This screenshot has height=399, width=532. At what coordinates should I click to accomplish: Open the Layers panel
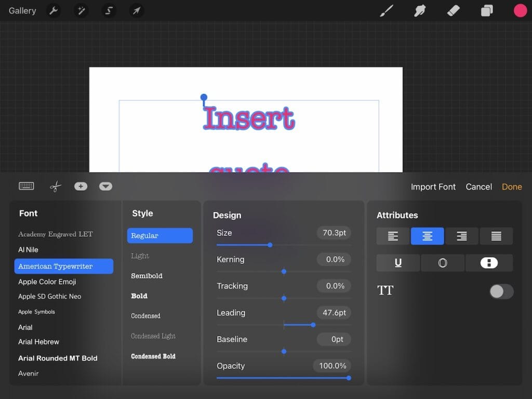click(x=487, y=11)
